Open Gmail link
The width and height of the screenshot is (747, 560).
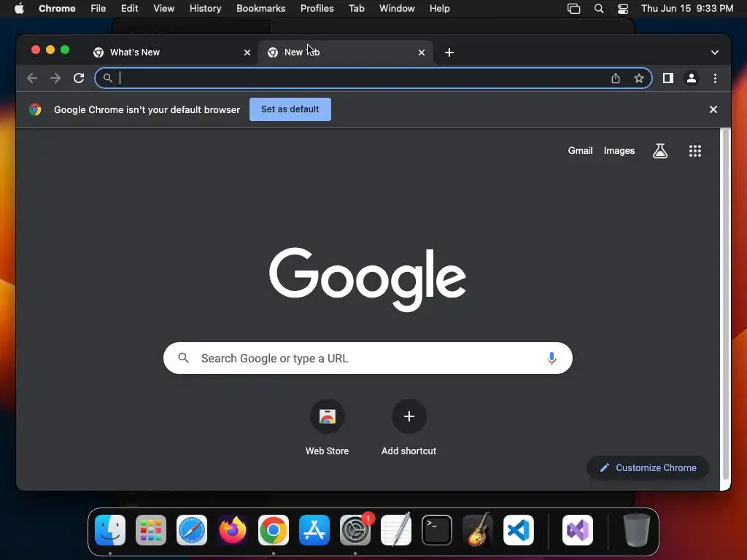[580, 151]
